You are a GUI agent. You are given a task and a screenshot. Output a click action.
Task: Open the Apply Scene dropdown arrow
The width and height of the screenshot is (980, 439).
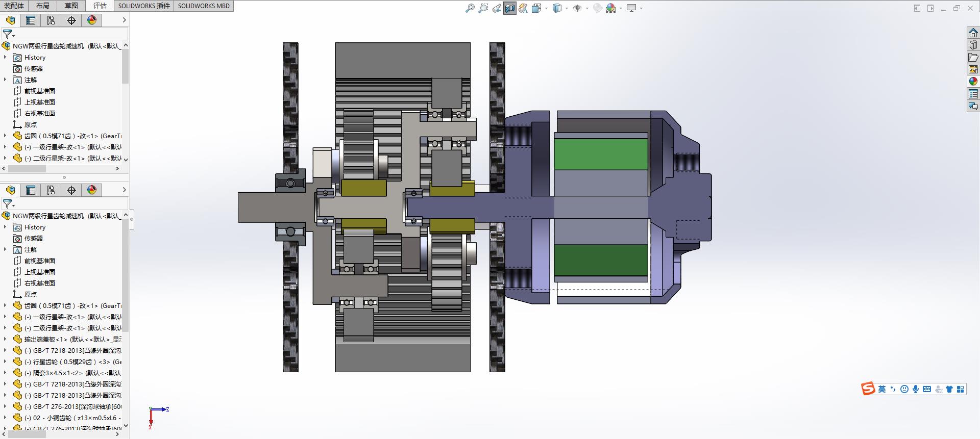click(x=621, y=8)
